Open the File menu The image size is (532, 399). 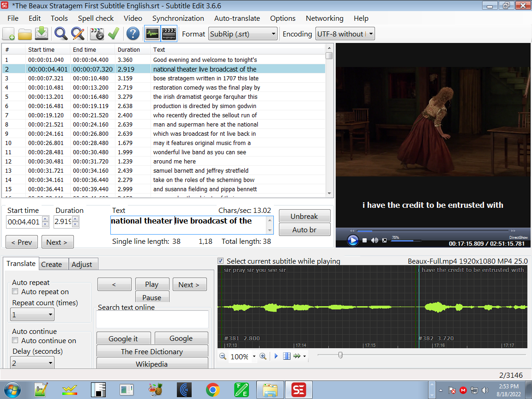pyautogui.click(x=13, y=18)
